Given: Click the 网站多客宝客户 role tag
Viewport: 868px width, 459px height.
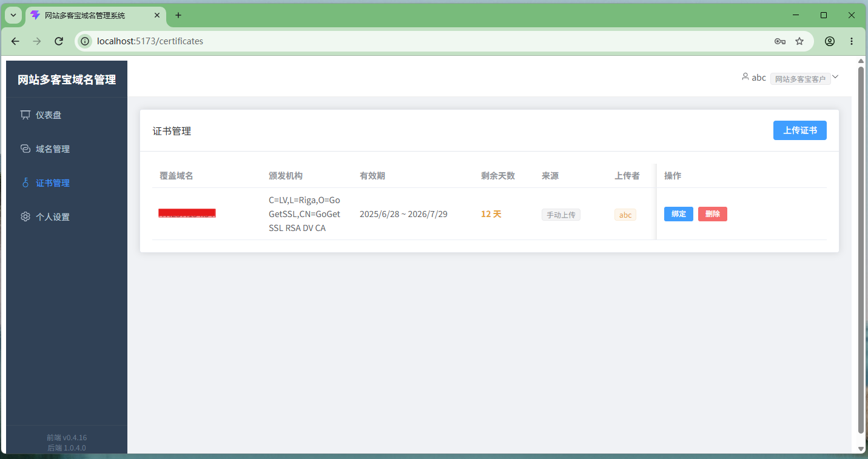Looking at the screenshot, I should click(x=801, y=79).
